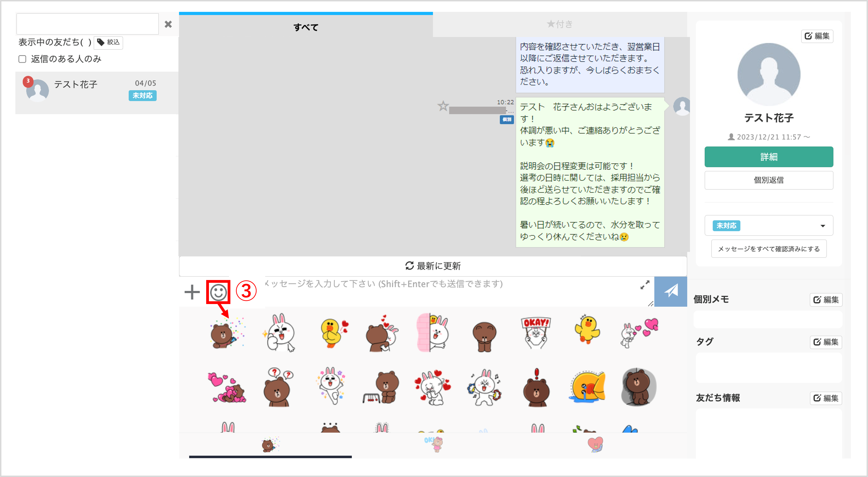Switch to OK Choco sticker pack tab
This screenshot has width=868, height=477.
tap(433, 444)
